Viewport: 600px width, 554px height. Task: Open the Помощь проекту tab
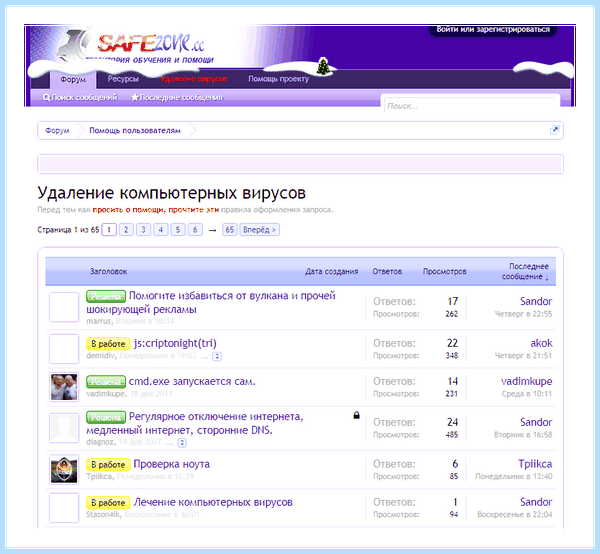tap(278, 79)
